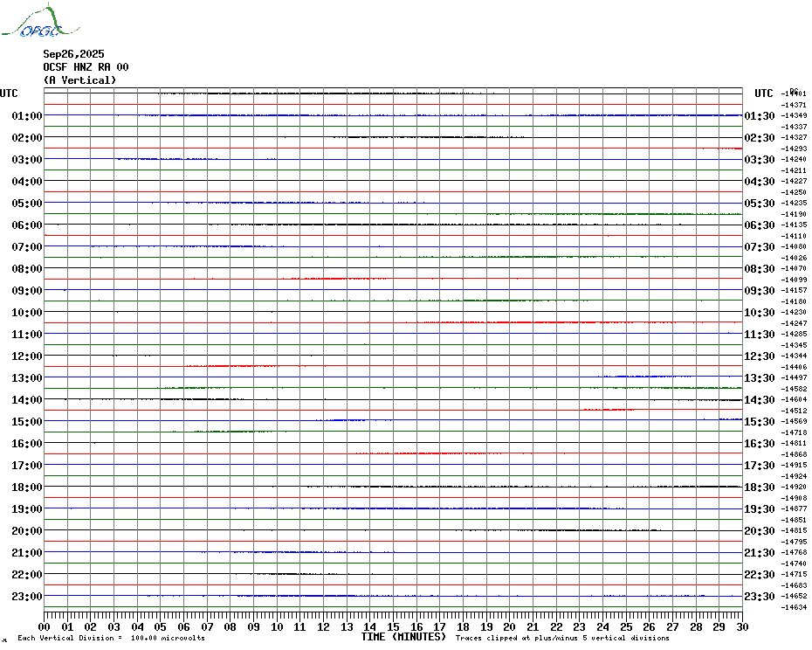Click the (A Vertical) channel label
This screenshot has height=650, width=812.
click(x=79, y=80)
